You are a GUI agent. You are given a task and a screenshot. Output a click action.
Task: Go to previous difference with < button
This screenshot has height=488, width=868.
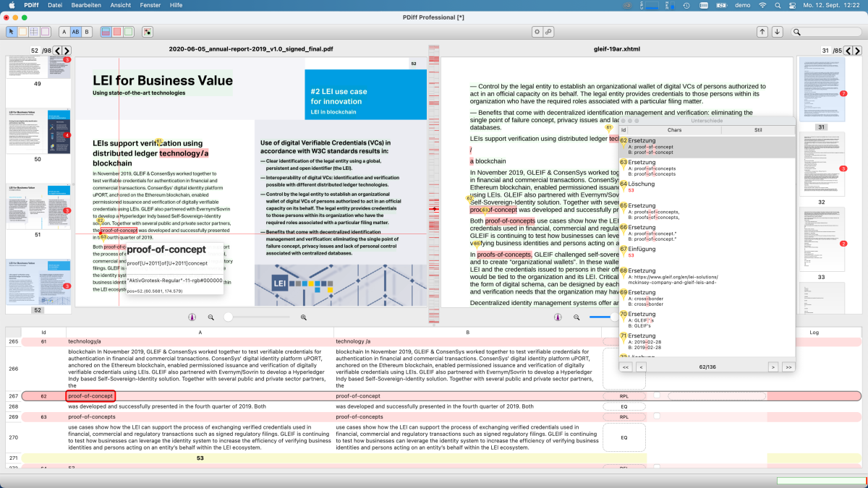(x=640, y=367)
